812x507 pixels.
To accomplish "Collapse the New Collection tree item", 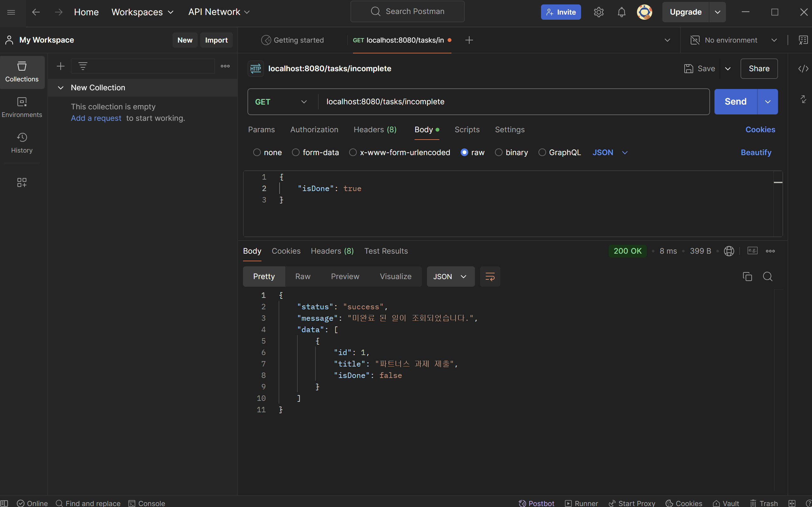I will point(61,87).
